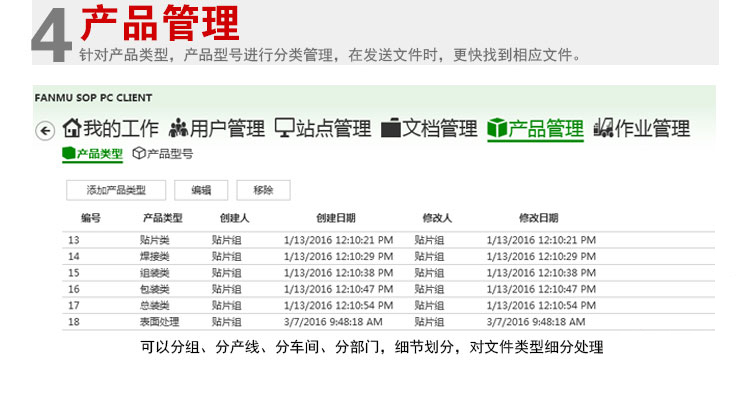Click created date 1/13/2016 12:10:29 PM

(339, 256)
